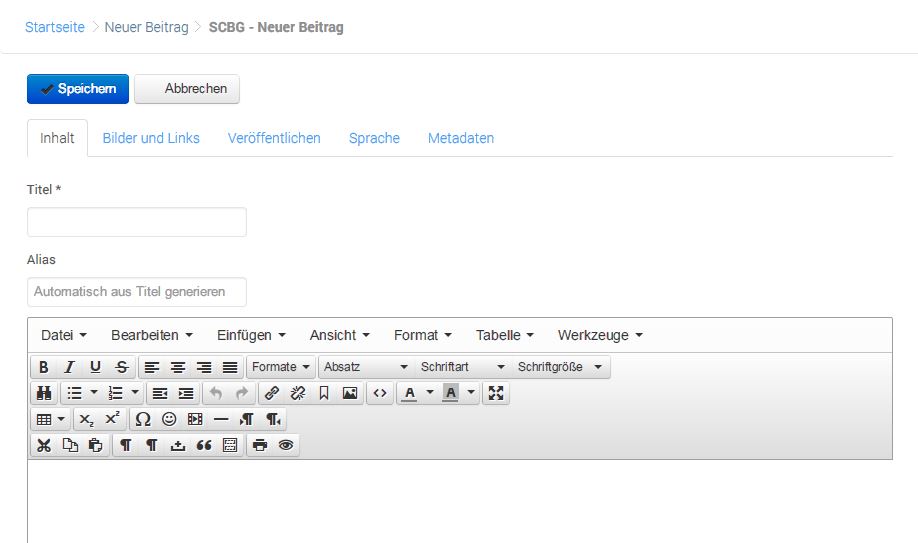The height and width of the screenshot is (543, 918).
Task: Switch to Veröffentlichen tab
Action: coord(274,138)
